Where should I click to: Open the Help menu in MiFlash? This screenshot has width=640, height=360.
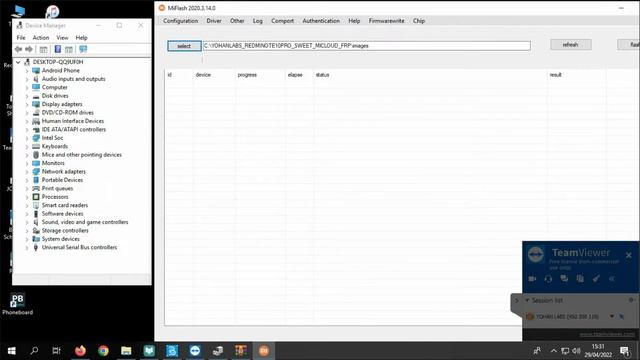354,21
